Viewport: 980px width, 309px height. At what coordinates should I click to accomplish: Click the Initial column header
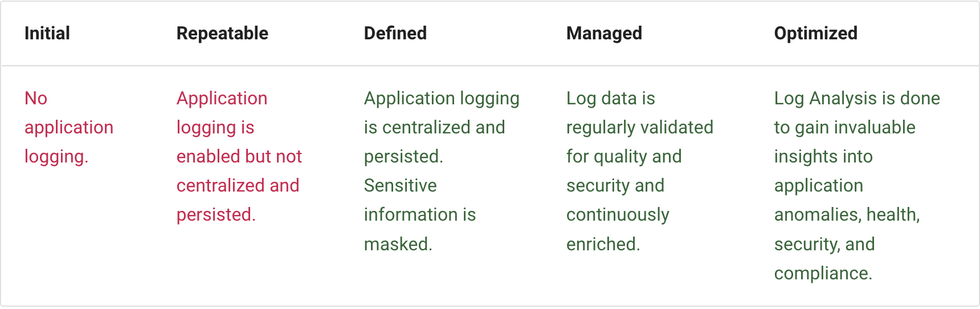(47, 33)
